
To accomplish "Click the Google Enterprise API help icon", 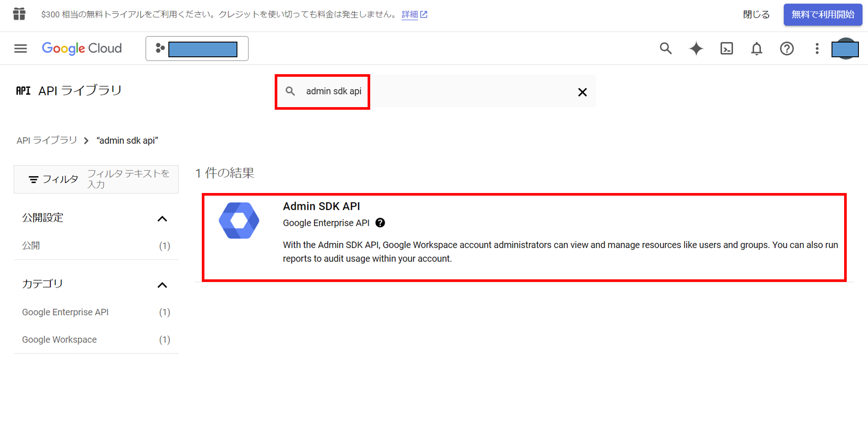I will [x=380, y=223].
